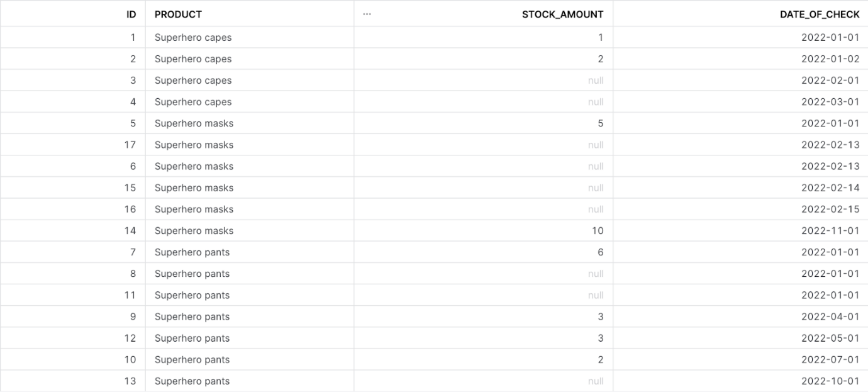868x392 pixels.
Task: Open the STOCK_AMOUNT column header
Action: tap(562, 14)
